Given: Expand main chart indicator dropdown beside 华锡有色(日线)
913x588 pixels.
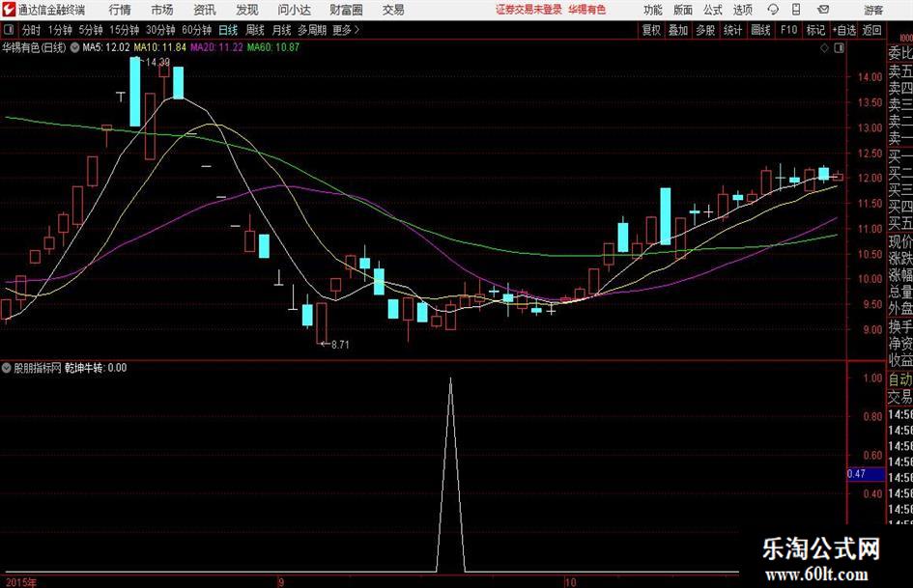Looking at the screenshot, I should pyautogui.click(x=74, y=48).
